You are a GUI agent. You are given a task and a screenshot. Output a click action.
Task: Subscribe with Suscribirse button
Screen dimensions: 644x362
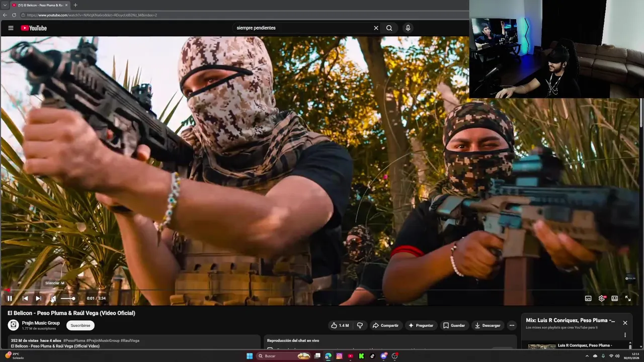click(x=80, y=325)
